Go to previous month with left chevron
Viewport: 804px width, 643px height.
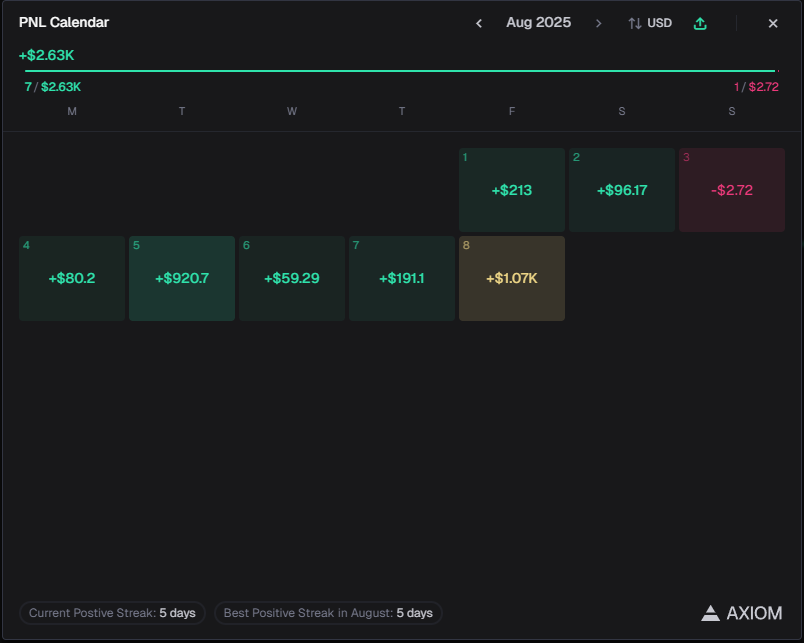coord(479,23)
